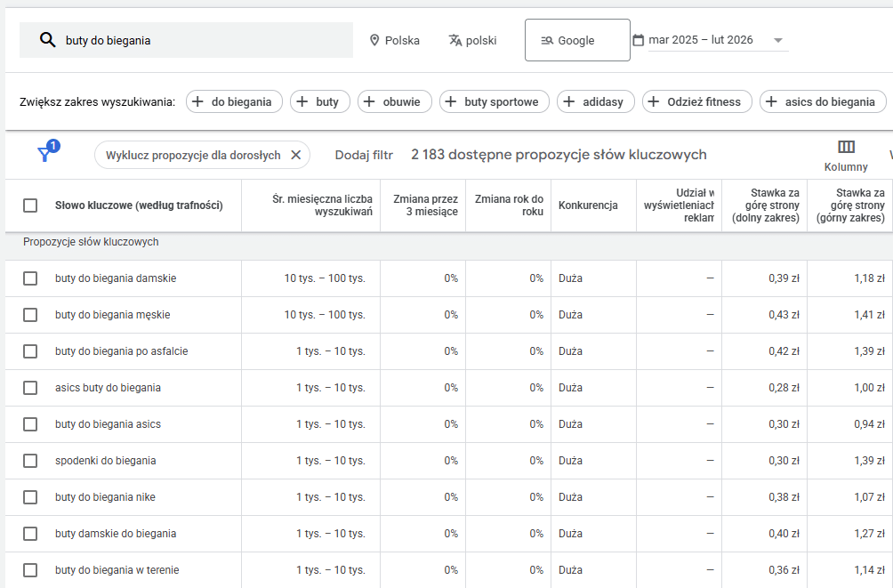Sort by 'Zmiana przez 3 miesiące' header
The height and width of the screenshot is (588, 893).
[425, 205]
